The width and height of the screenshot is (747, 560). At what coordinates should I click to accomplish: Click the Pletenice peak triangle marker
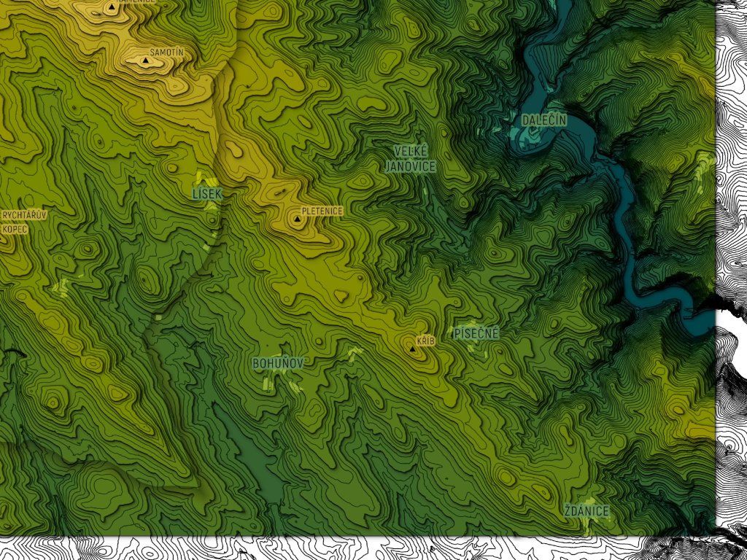[x=298, y=219]
